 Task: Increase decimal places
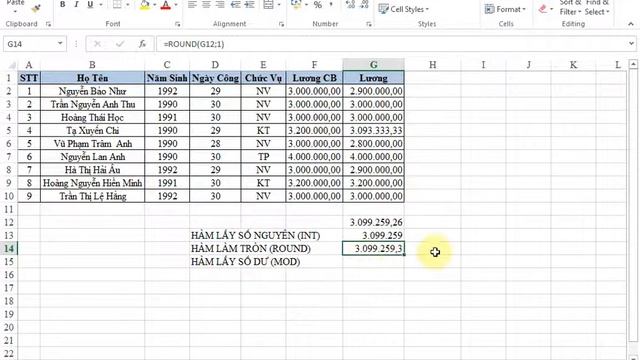[350, 5]
